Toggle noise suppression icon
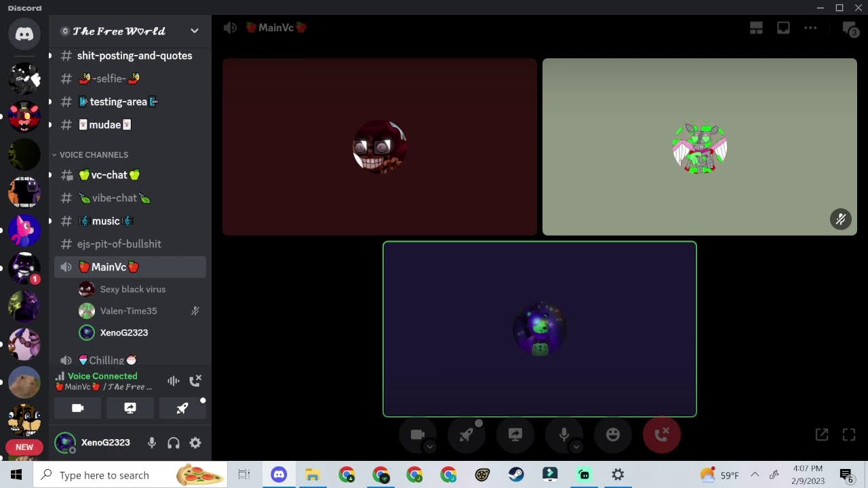Screen dimensions: 868x488 coord(174,381)
